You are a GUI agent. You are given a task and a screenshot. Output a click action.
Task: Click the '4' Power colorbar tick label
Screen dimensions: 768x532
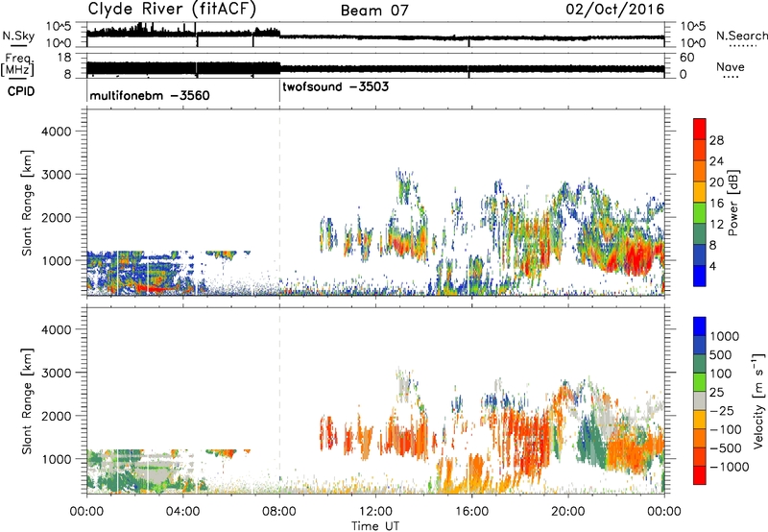(x=712, y=266)
